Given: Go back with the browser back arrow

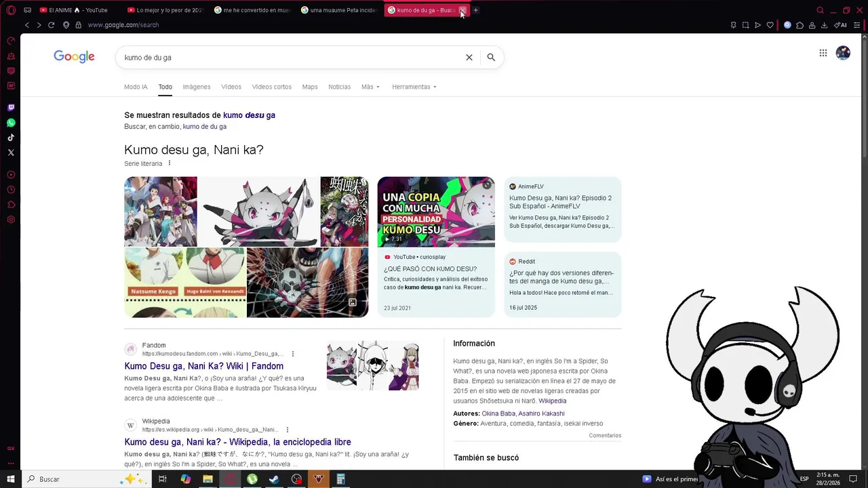Looking at the screenshot, I should coord(27,25).
